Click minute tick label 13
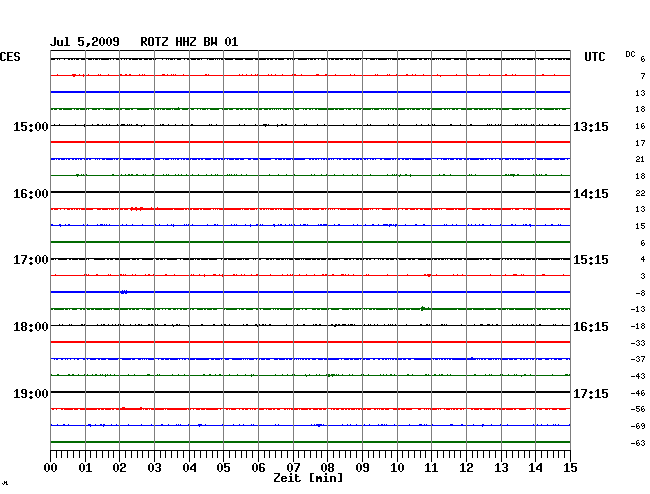The image size is (650, 494). coord(501,467)
